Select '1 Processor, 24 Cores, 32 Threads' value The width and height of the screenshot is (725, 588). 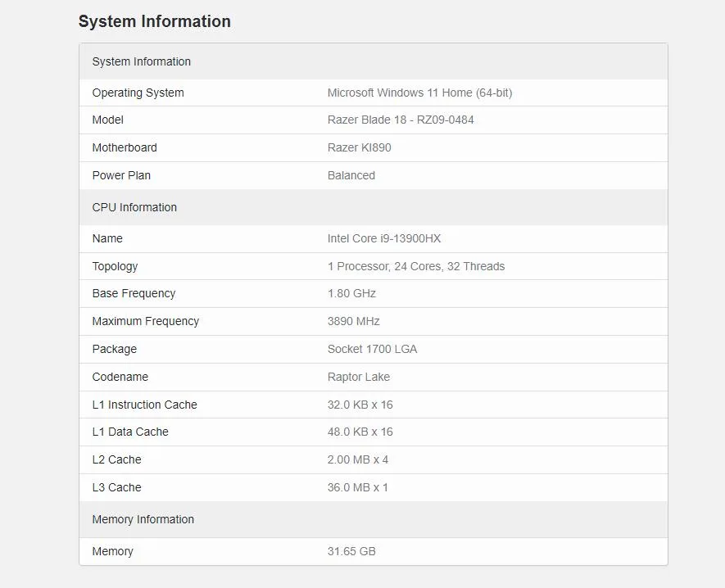click(x=415, y=266)
